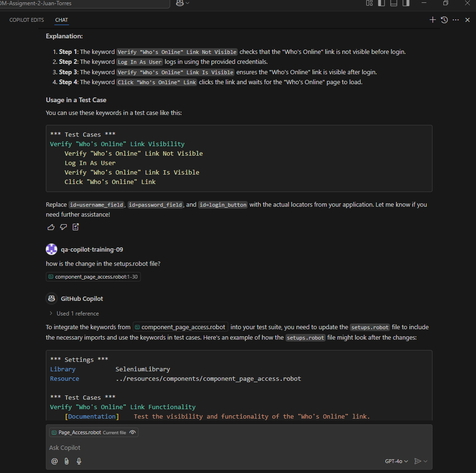476x473 pixels.
Task: Toggle secondary side bar layout
Action: point(406,3)
